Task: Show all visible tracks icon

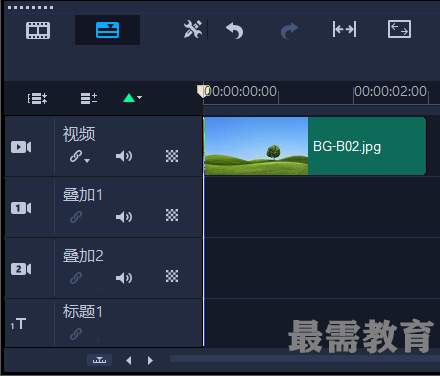Action: (37, 98)
